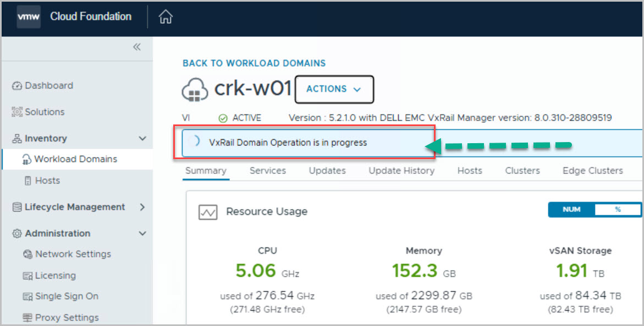Switch to the Hosts tab
Screen dimensions: 644x326
[470, 171]
